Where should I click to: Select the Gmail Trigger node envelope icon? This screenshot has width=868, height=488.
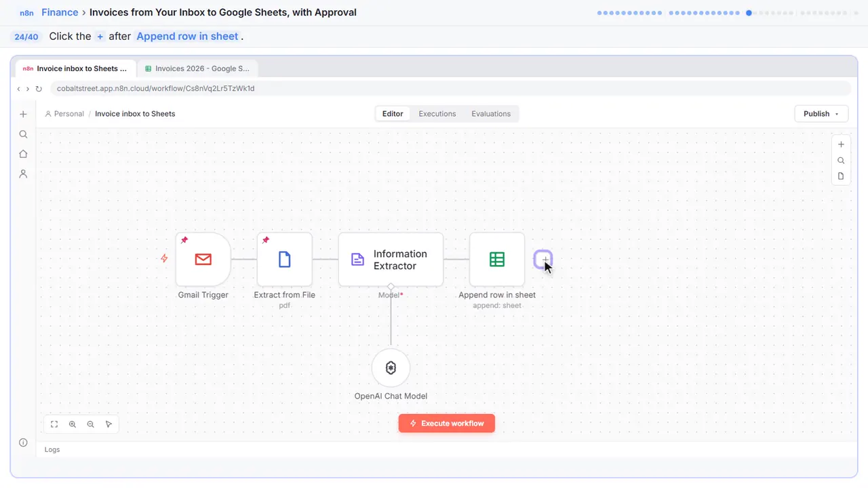coord(203,260)
